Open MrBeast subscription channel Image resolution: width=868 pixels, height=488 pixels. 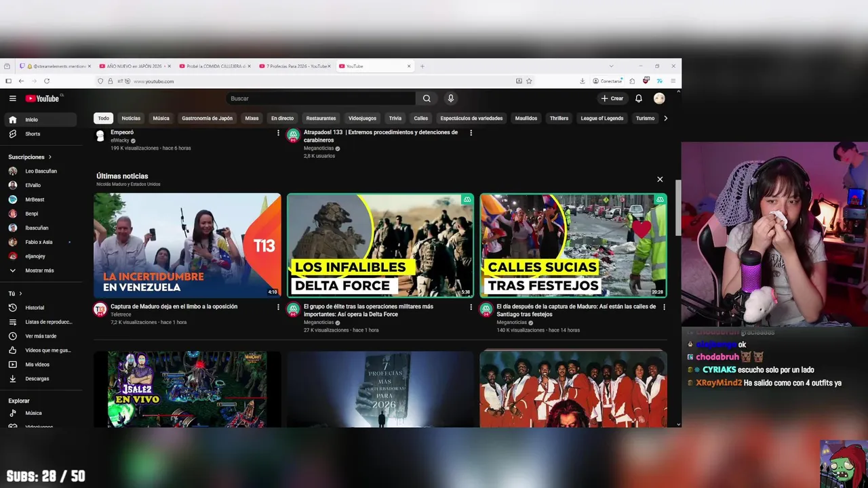click(41, 199)
